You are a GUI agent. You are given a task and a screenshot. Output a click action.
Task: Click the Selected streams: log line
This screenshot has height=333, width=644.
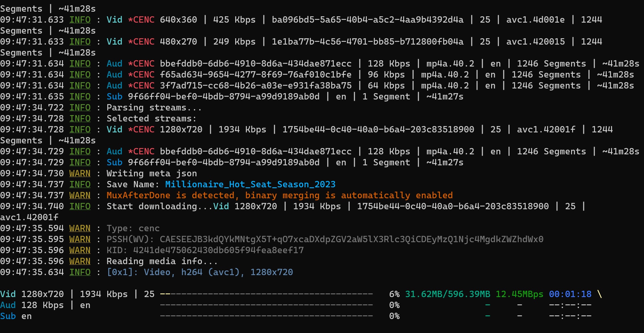tap(152, 118)
